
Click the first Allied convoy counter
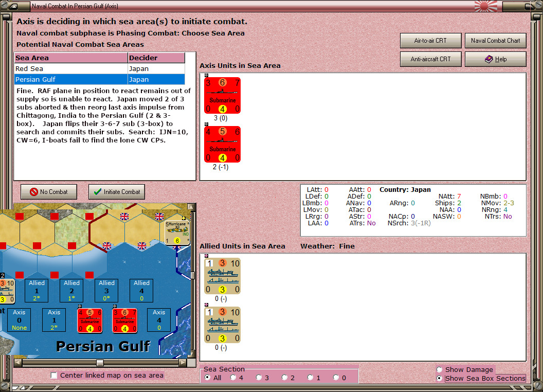pyautogui.click(x=222, y=276)
